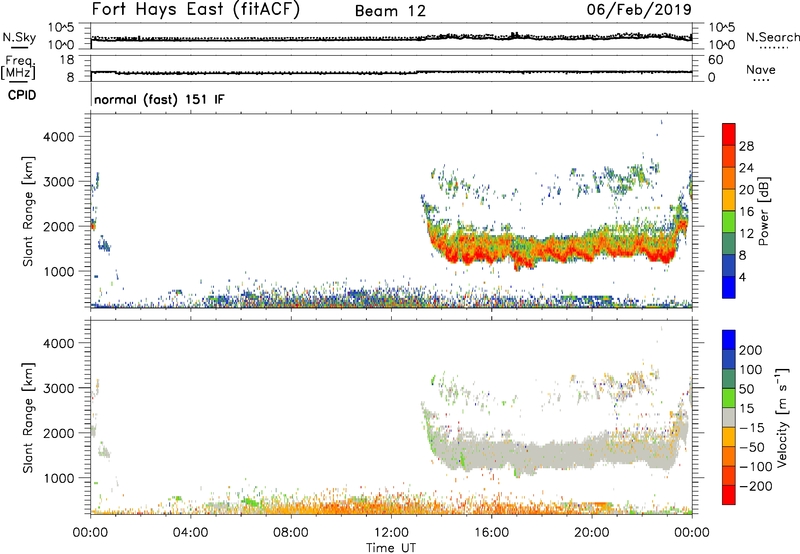
Task: Click the velocity scale value '50'
Action: click(746, 389)
